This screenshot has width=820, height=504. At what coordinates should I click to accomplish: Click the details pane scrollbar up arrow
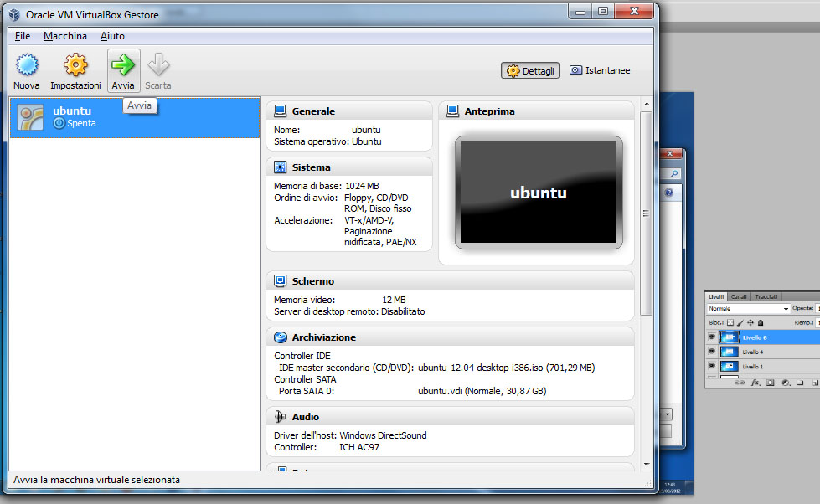647,104
